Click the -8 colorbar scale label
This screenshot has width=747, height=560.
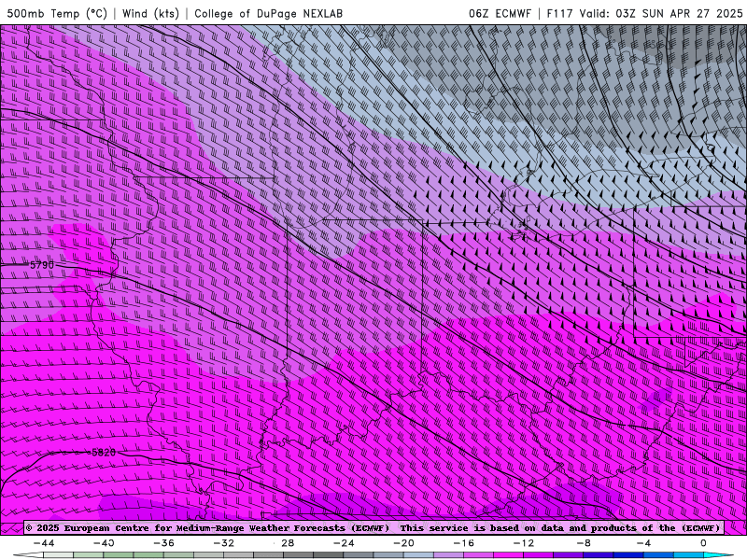584,543
